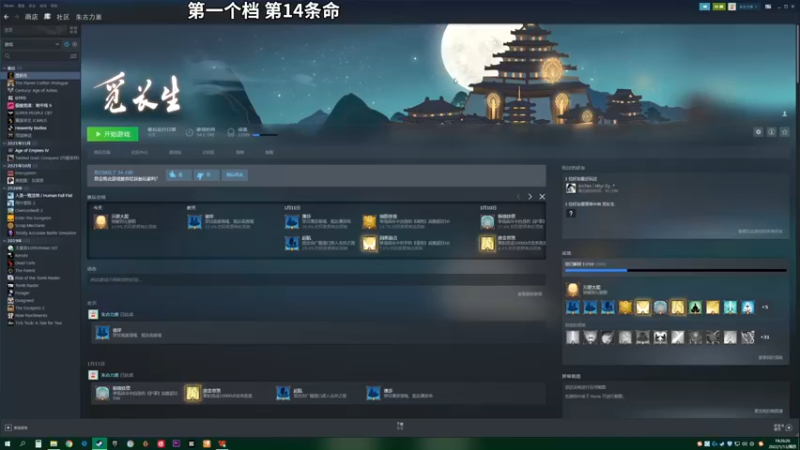Screen dimensions: 800x450
Task: Click the green 开始游戏 play button
Action: pos(112,134)
